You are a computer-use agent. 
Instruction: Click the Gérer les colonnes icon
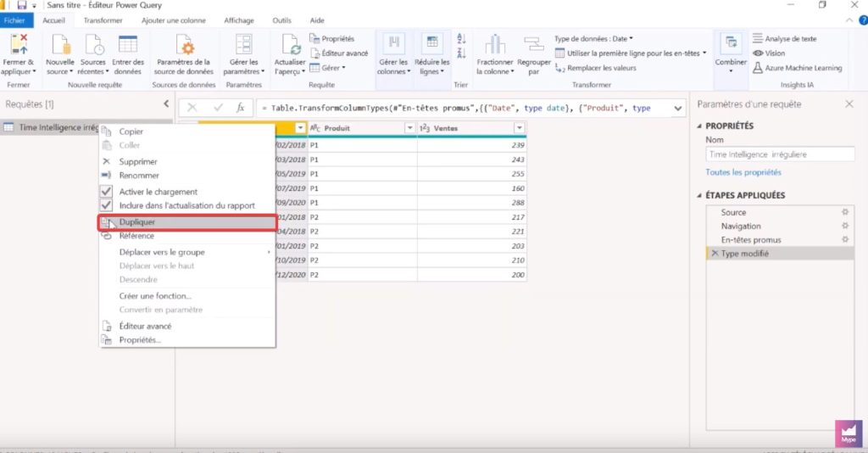pyautogui.click(x=393, y=44)
